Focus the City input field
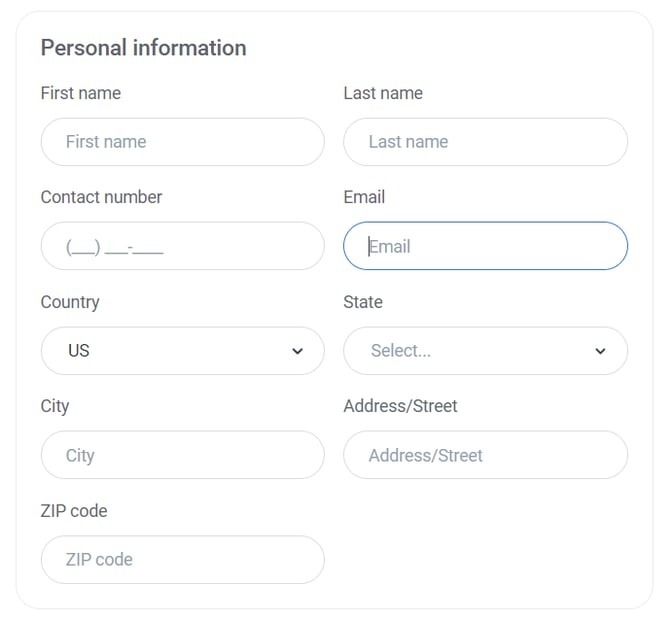This screenshot has width=670, height=619. pyautogui.click(x=182, y=455)
